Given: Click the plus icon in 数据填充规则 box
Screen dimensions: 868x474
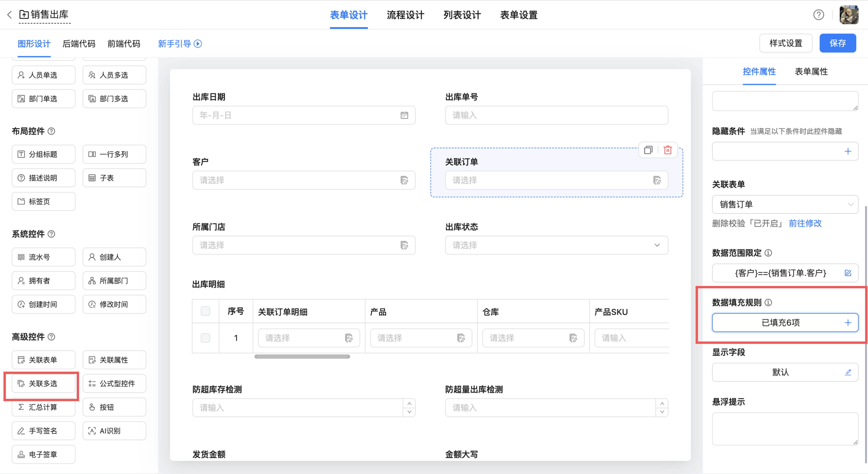Looking at the screenshot, I should 848,323.
